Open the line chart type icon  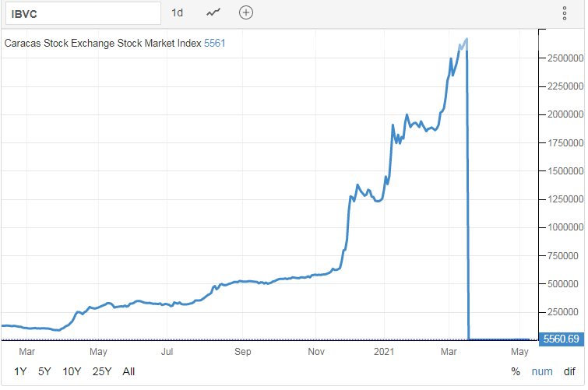coord(213,12)
